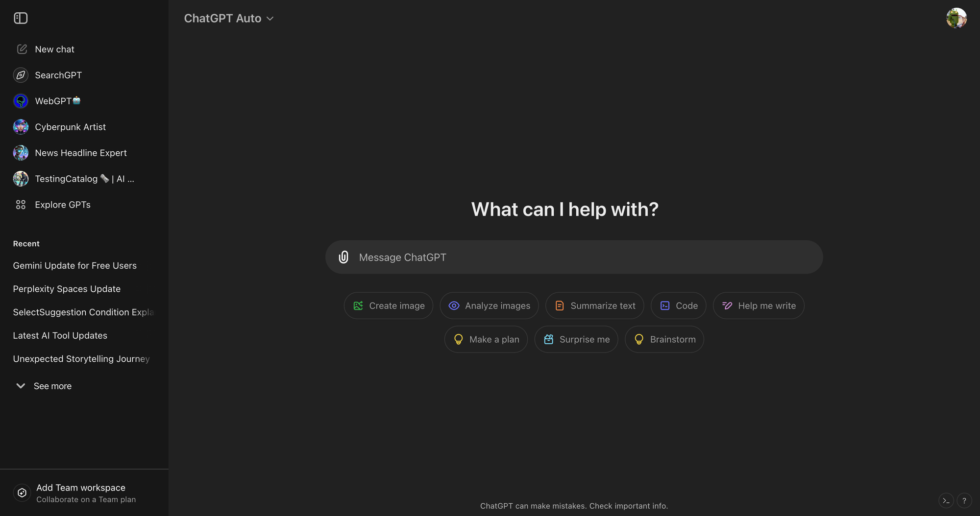Open the SearchGPT assistant
The image size is (980, 516).
58,75
